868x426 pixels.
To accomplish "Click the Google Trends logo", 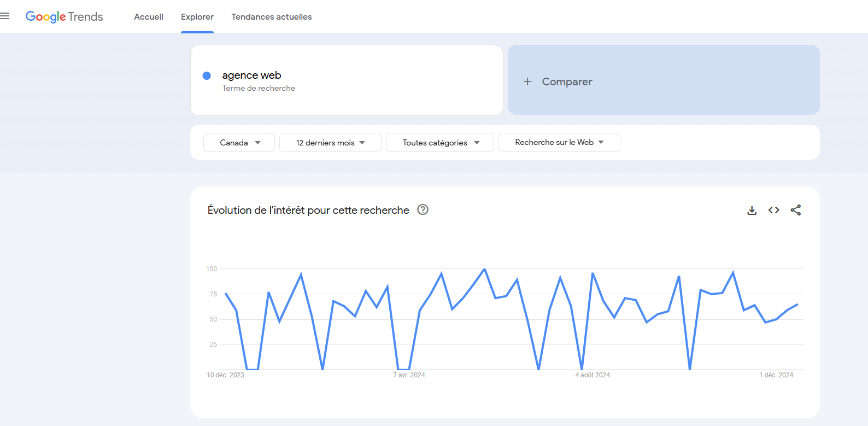I will 64,17.
